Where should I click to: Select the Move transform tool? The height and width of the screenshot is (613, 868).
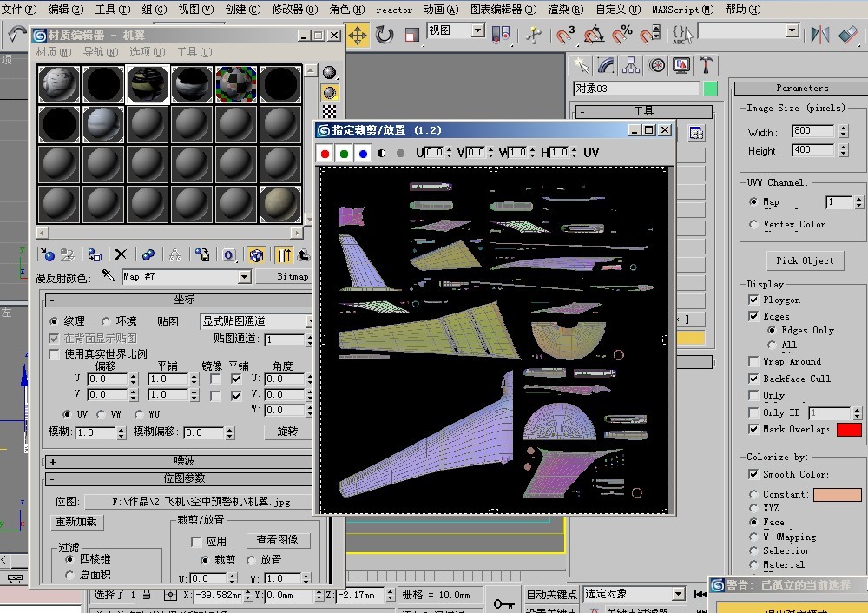358,35
